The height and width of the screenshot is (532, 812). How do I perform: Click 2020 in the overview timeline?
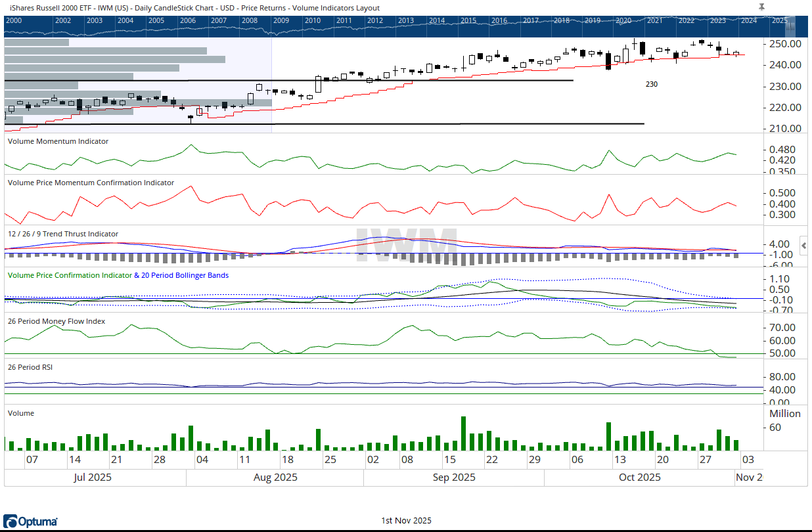pyautogui.click(x=623, y=21)
